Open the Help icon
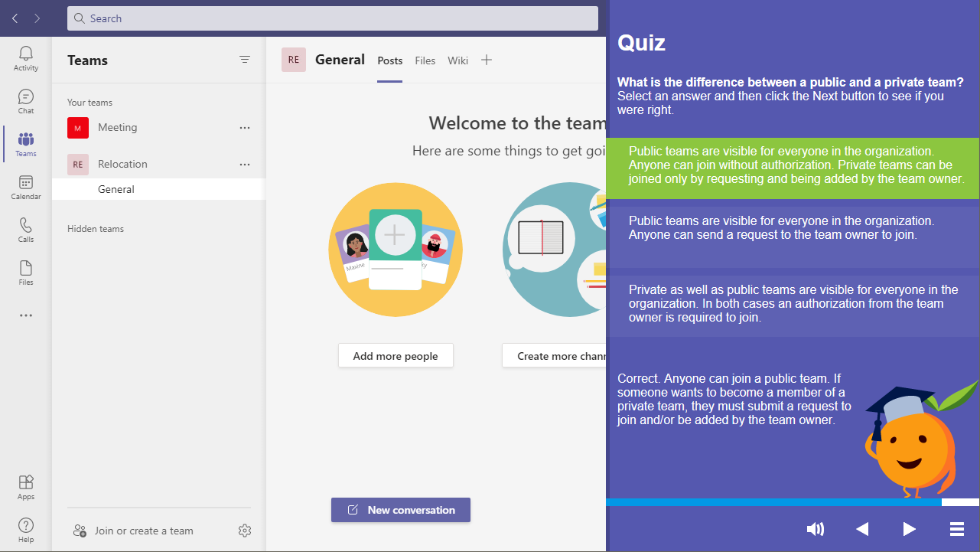This screenshot has height=552, width=980. [26, 530]
